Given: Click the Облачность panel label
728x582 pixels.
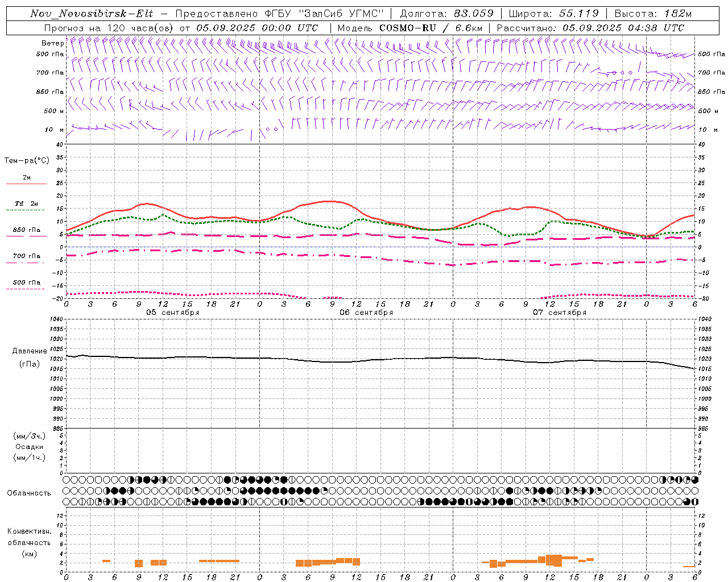Looking at the screenshot, I should [29, 493].
